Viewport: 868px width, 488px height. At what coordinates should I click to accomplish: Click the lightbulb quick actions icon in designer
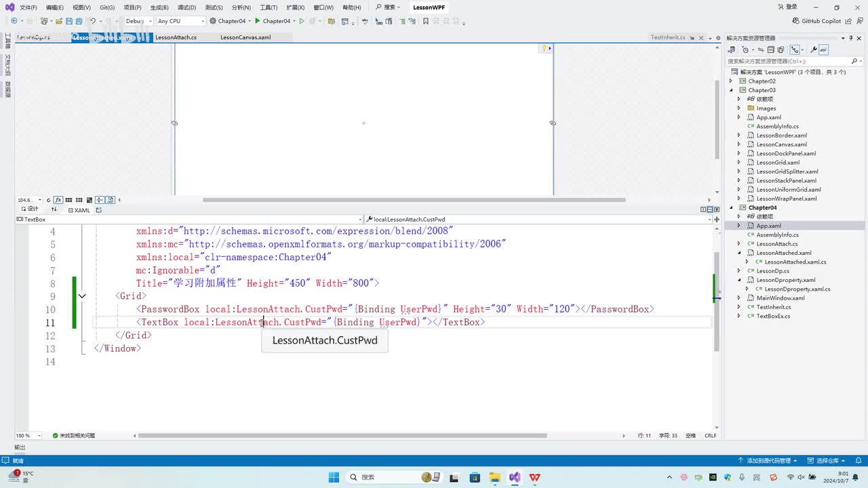tap(544, 48)
